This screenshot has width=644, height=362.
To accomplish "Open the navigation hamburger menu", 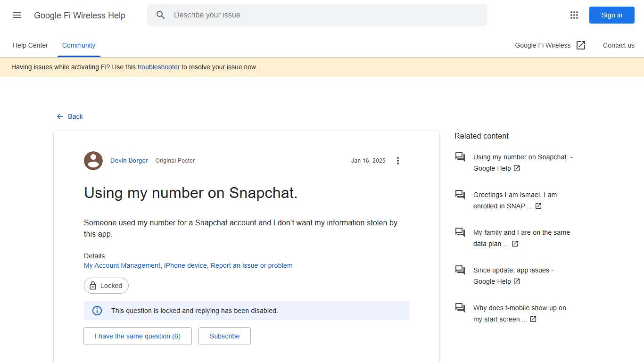I will pos(17,15).
